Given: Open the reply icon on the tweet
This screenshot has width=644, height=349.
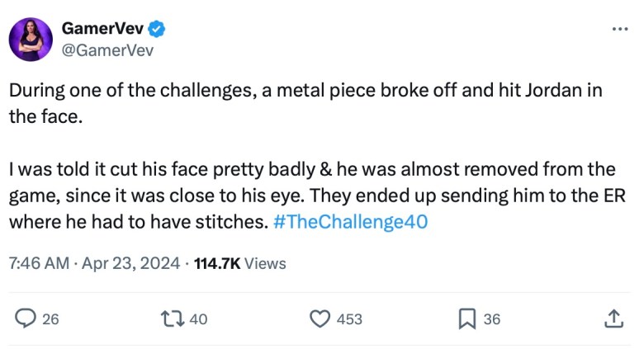Looking at the screenshot, I should [x=26, y=318].
